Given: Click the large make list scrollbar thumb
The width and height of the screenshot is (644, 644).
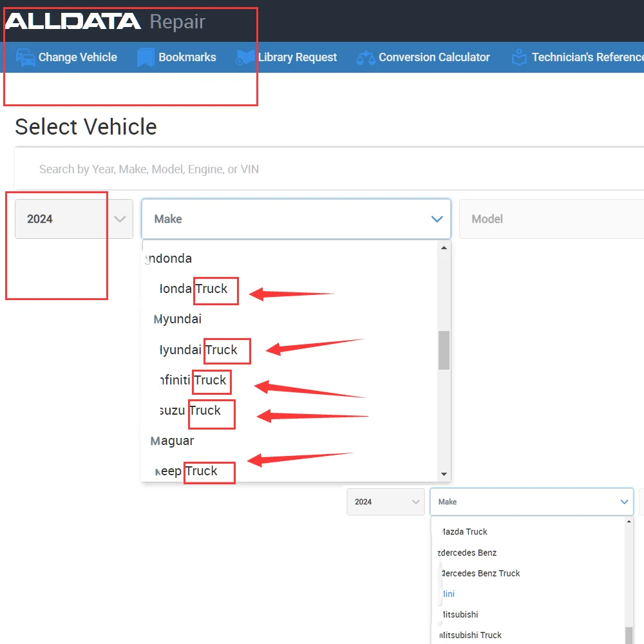Looking at the screenshot, I should 444,350.
